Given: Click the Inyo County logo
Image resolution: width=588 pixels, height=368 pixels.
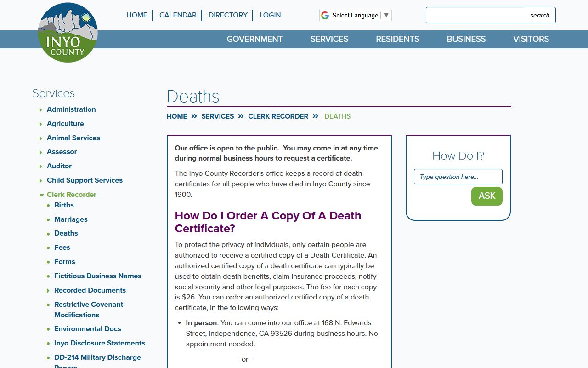Looking at the screenshot, I should 68,33.
